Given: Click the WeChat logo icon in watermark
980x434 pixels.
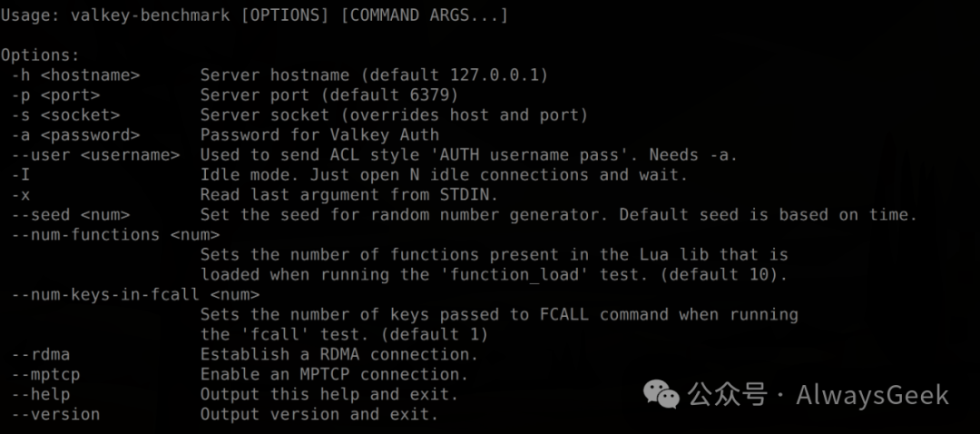Looking at the screenshot, I should (661, 395).
